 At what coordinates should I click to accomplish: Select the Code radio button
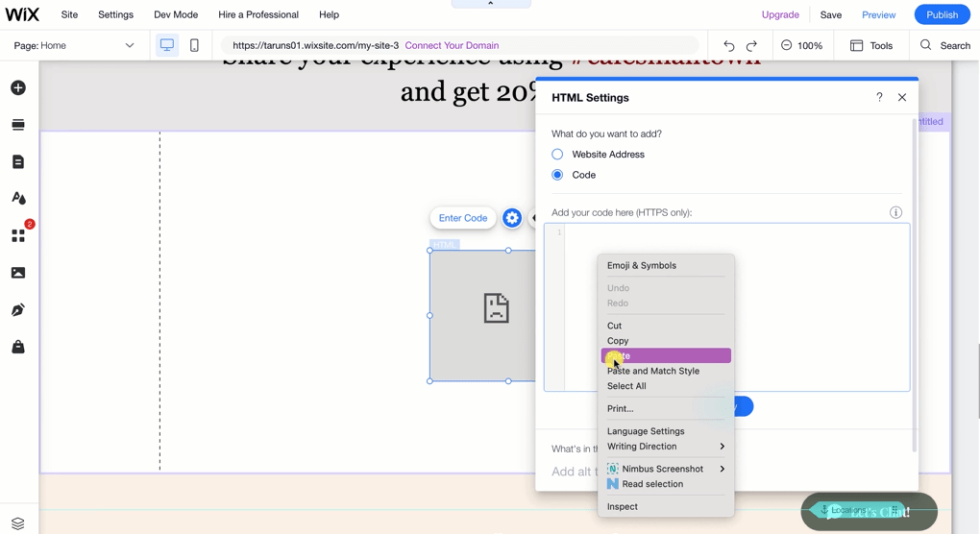coord(557,175)
